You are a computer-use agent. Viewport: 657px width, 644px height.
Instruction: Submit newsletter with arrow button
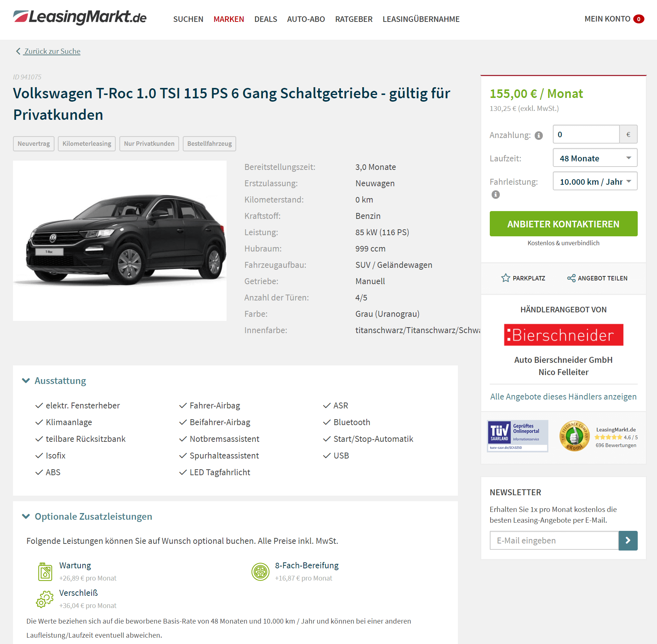628,540
